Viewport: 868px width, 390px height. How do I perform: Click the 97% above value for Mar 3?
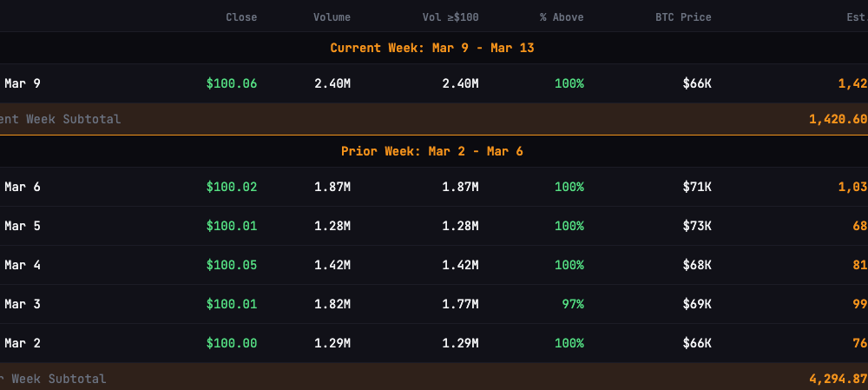point(572,304)
